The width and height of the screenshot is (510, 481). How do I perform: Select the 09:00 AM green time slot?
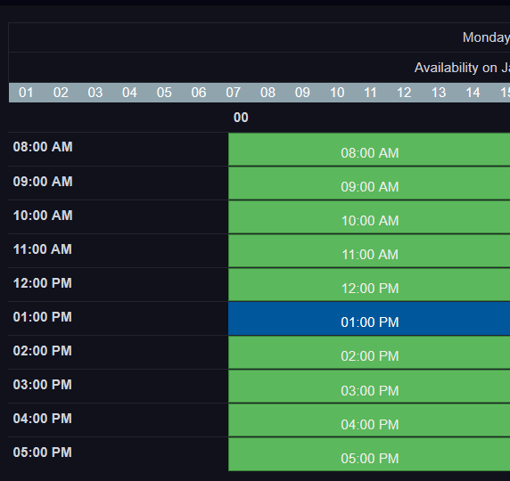(x=369, y=183)
